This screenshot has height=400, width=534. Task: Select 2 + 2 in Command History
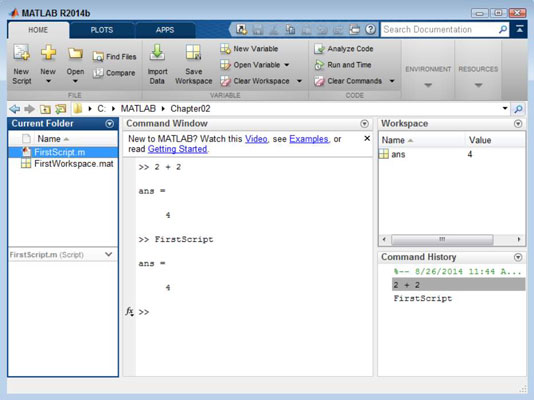(458, 285)
